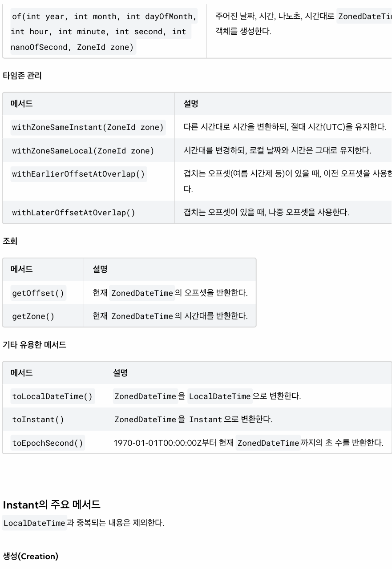Click the getOffset() code label

point(38,293)
